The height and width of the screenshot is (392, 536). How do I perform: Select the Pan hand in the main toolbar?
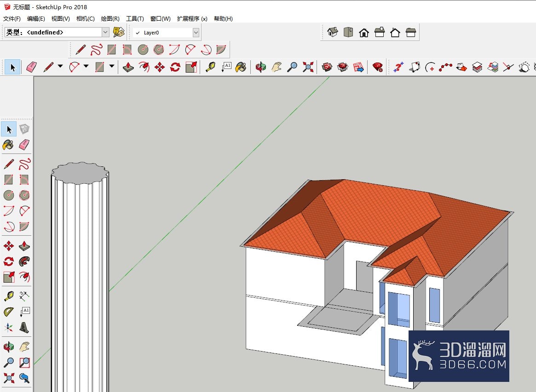click(276, 67)
